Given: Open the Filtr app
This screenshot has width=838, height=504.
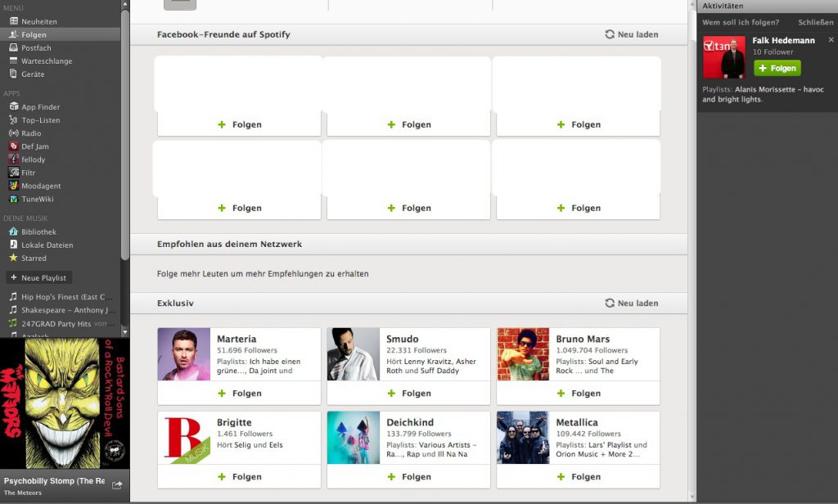Looking at the screenshot, I should [x=28, y=173].
